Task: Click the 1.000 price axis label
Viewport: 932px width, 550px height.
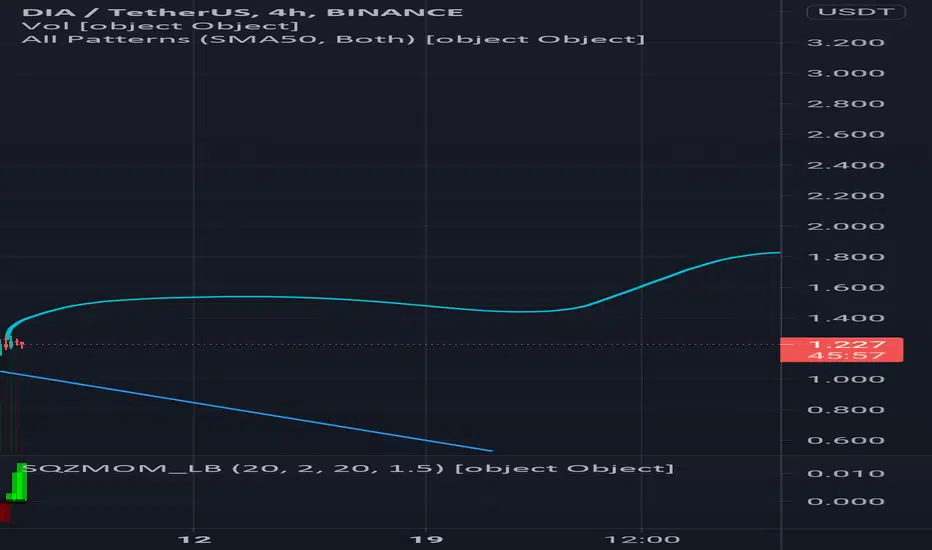Action: coord(846,379)
